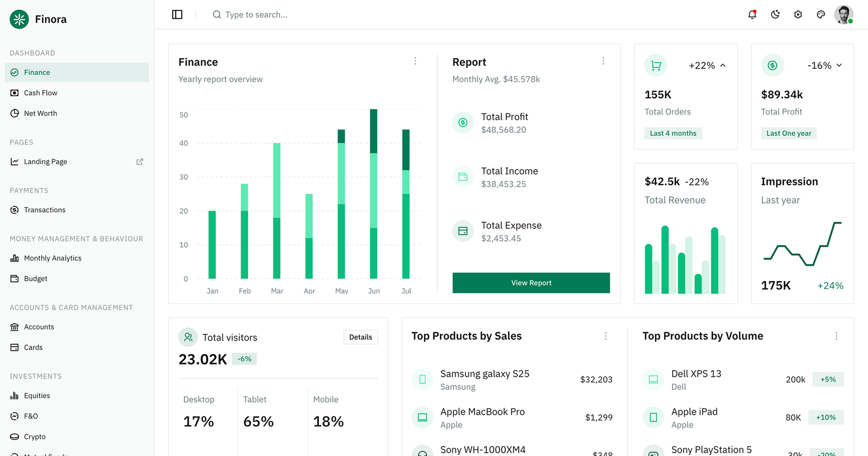Screen dimensions: 868x456
Task: Open Finance card options menu
Action: (416, 61)
